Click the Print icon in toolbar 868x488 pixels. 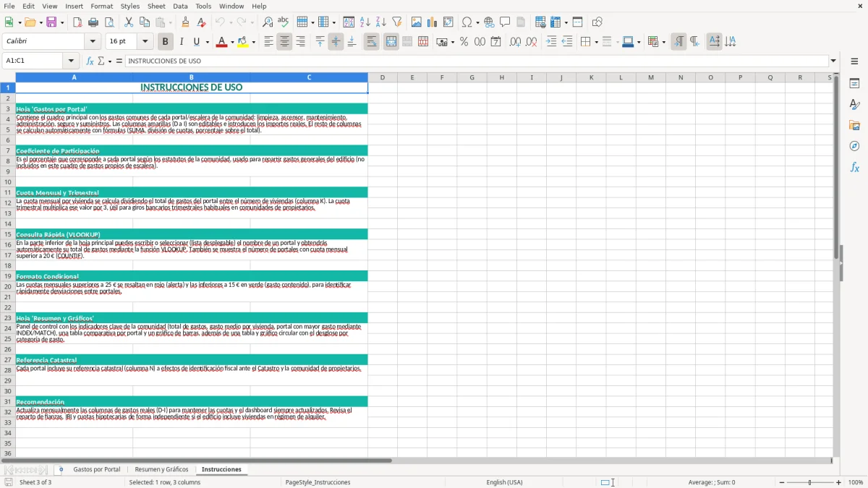(x=93, y=22)
